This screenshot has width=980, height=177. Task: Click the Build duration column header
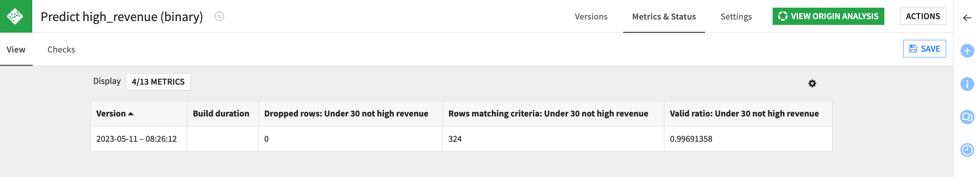(x=221, y=114)
